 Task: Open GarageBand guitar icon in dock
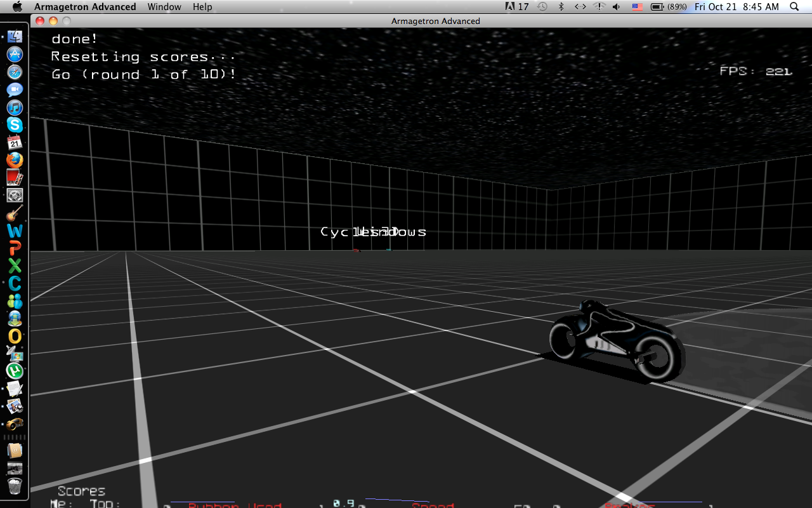[15, 213]
